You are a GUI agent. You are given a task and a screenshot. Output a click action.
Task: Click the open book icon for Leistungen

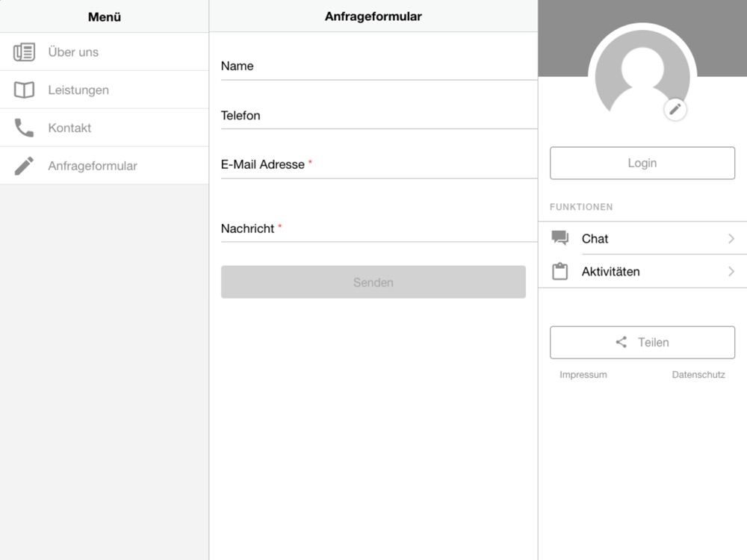coord(24,90)
